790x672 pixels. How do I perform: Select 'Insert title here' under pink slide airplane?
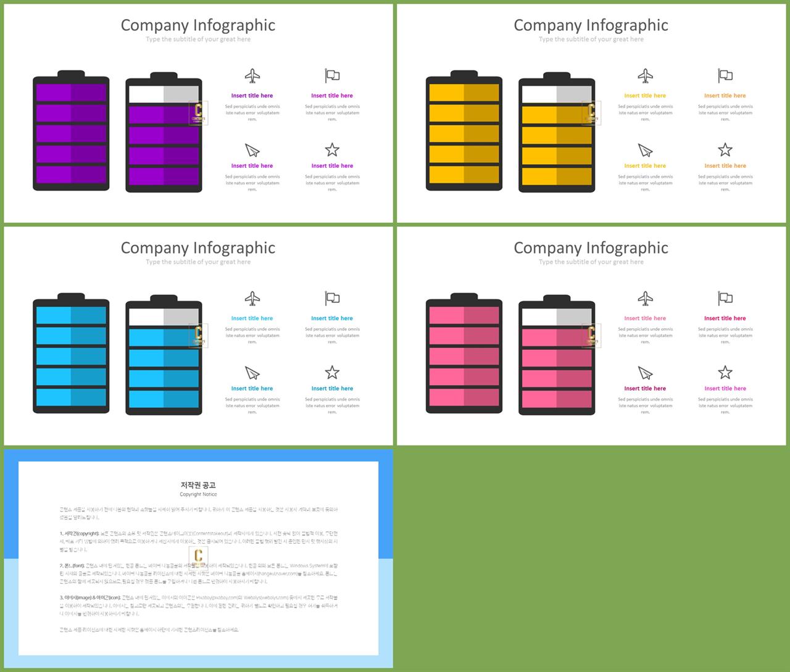point(645,318)
